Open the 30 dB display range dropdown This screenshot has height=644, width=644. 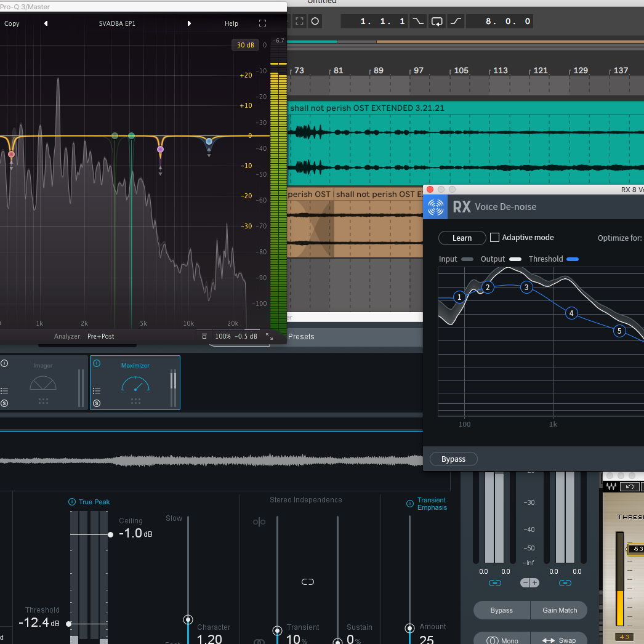coord(245,45)
